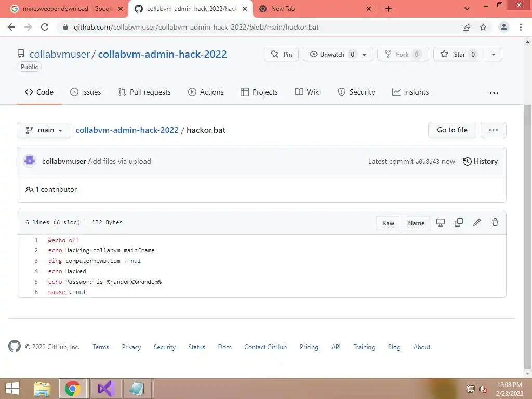Open the About footer link

[422, 347]
